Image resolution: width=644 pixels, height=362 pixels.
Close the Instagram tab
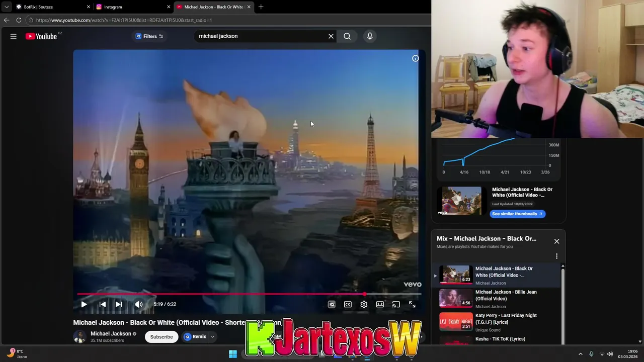[169, 7]
